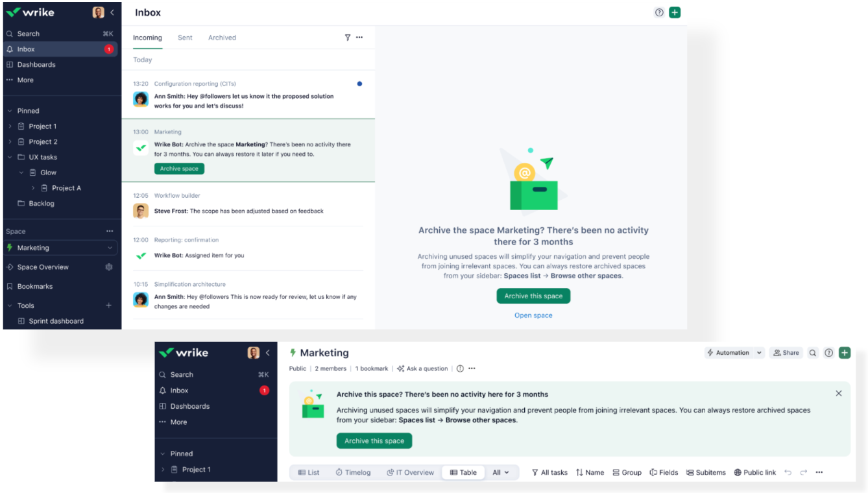The height and width of the screenshot is (493, 868).
Task: Click the green plus button in Inbox window header
Action: coord(675,12)
